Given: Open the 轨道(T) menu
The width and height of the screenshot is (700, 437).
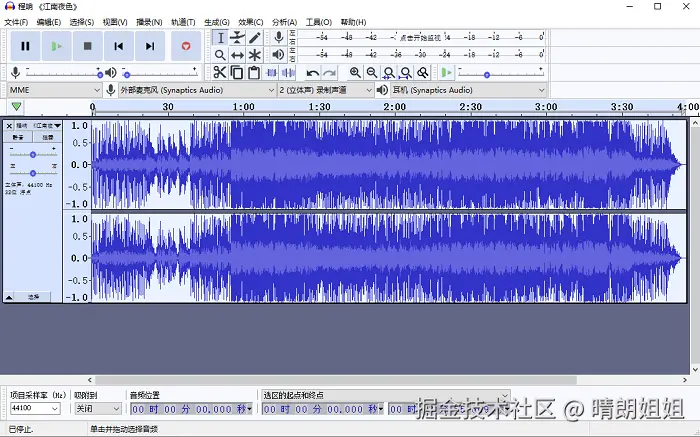Looking at the screenshot, I should tap(183, 22).
